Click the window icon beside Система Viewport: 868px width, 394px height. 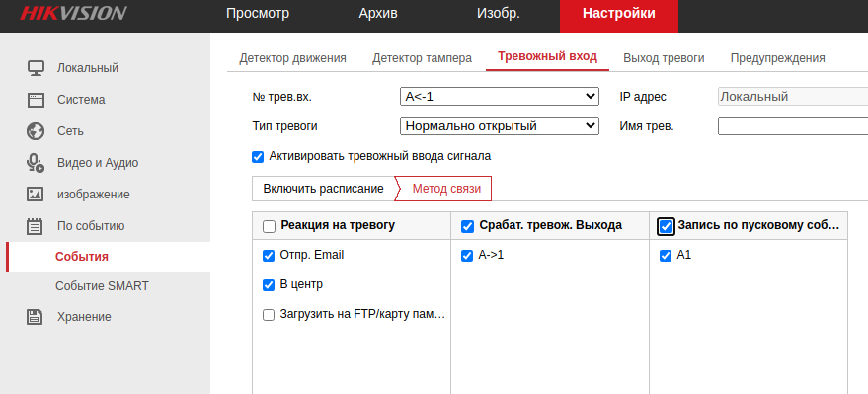click(36, 100)
